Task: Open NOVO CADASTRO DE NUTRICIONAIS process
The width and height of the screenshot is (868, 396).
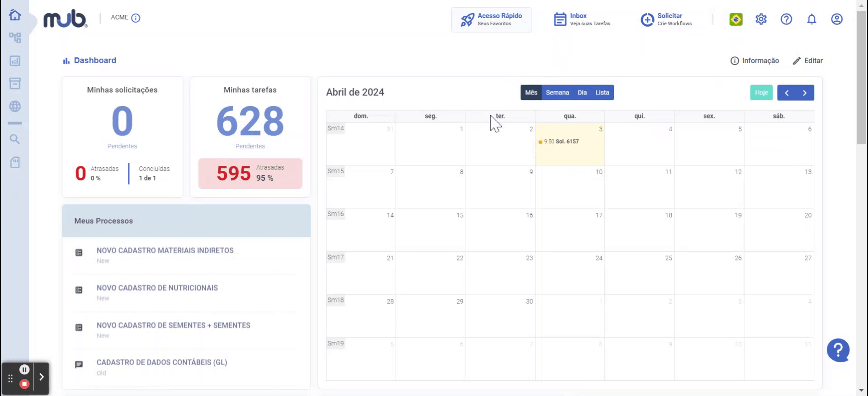Action: 157,288
